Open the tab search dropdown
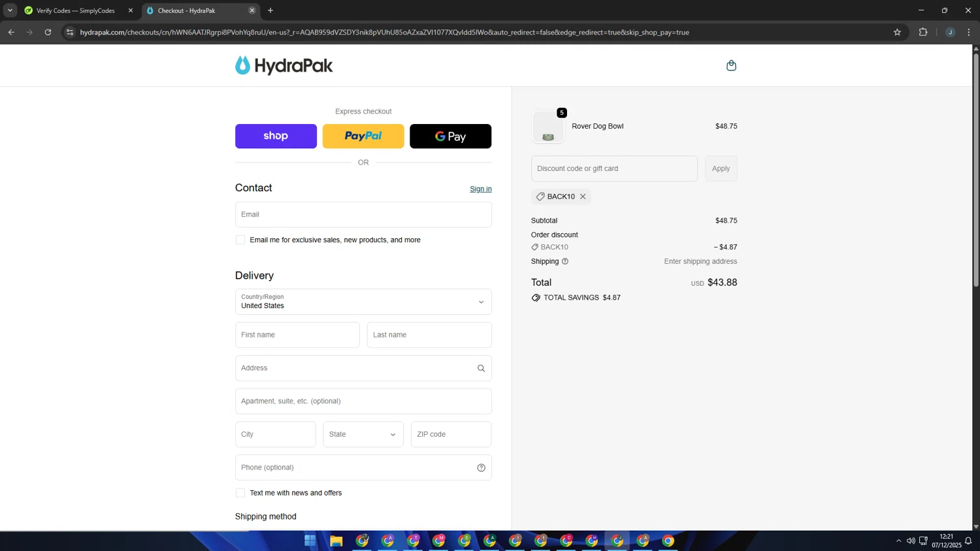This screenshot has height=551, width=980. (10, 10)
